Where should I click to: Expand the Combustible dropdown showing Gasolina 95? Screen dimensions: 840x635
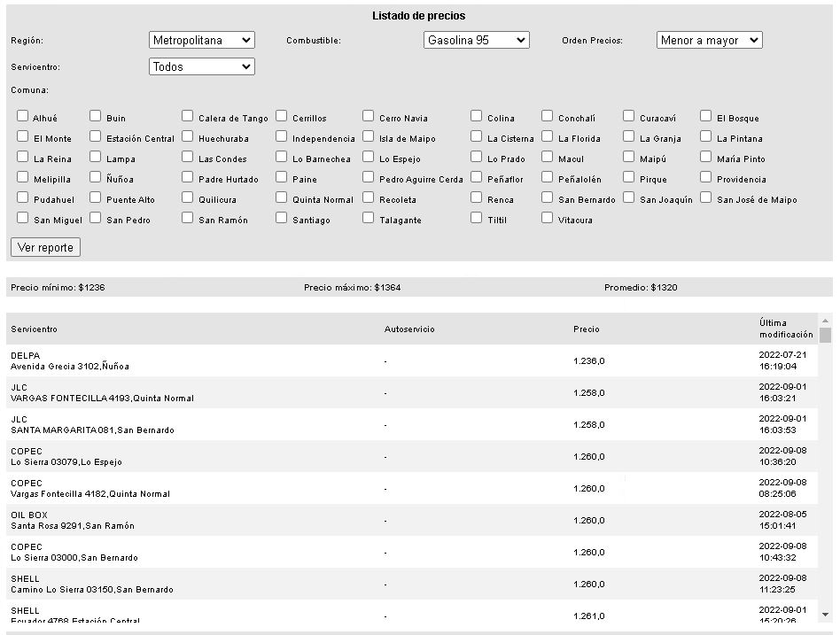(477, 40)
